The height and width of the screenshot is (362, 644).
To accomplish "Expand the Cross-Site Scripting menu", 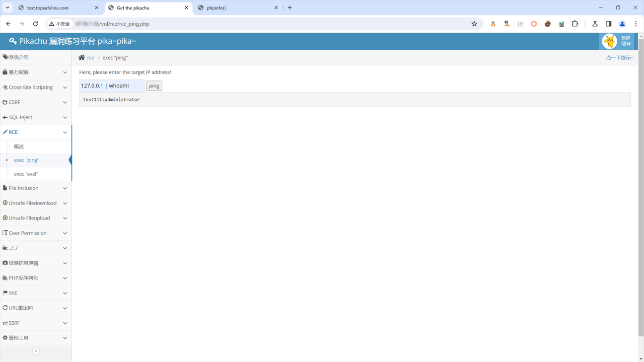I will point(36,87).
